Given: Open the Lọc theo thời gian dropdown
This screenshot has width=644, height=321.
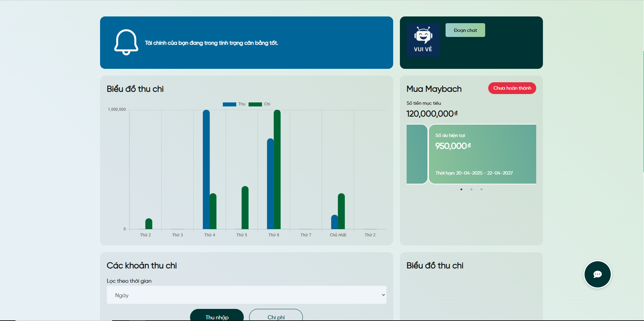Looking at the screenshot, I should [x=246, y=295].
